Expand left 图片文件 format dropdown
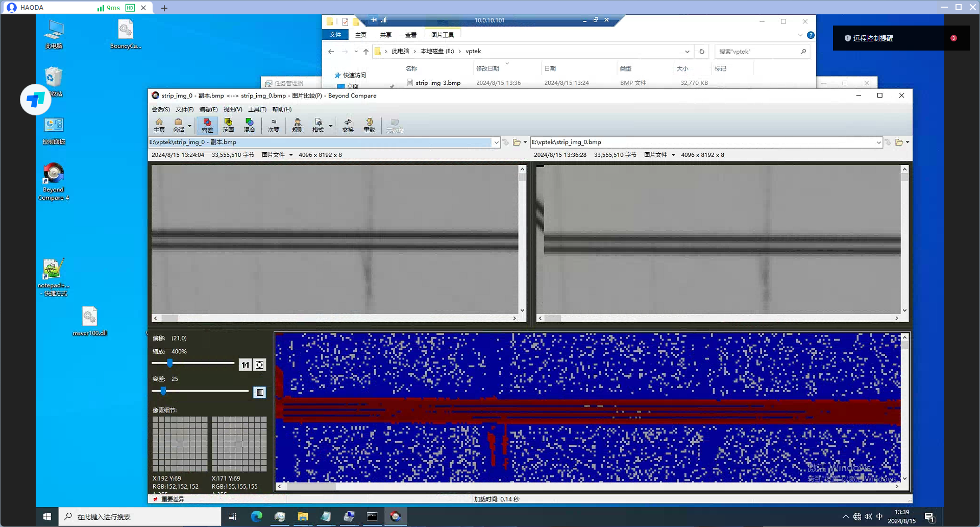The width and height of the screenshot is (980, 527). coord(291,155)
